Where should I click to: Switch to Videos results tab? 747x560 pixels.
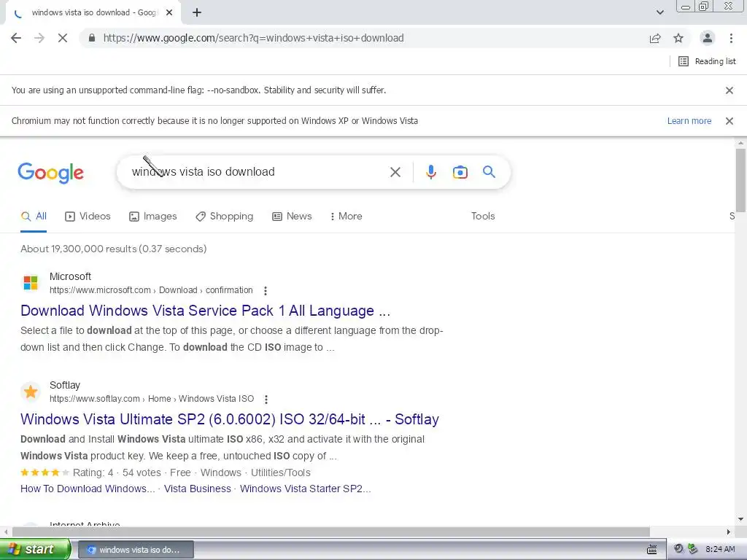tap(88, 216)
